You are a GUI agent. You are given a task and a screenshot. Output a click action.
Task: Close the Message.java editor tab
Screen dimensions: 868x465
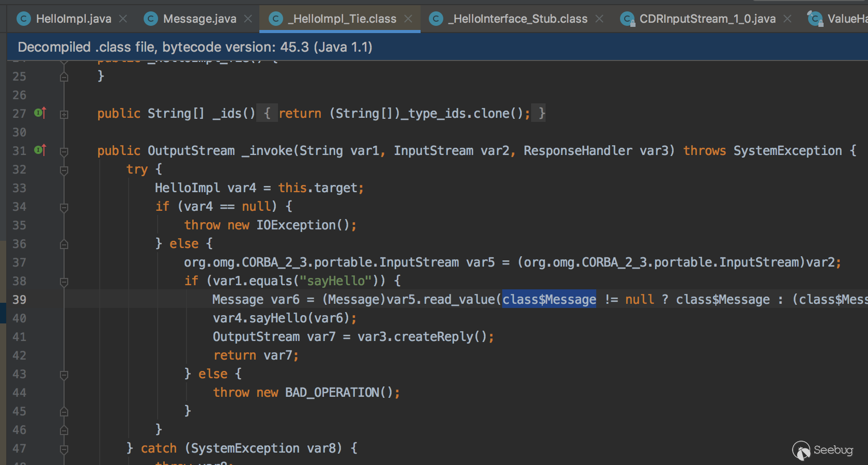[248, 19]
